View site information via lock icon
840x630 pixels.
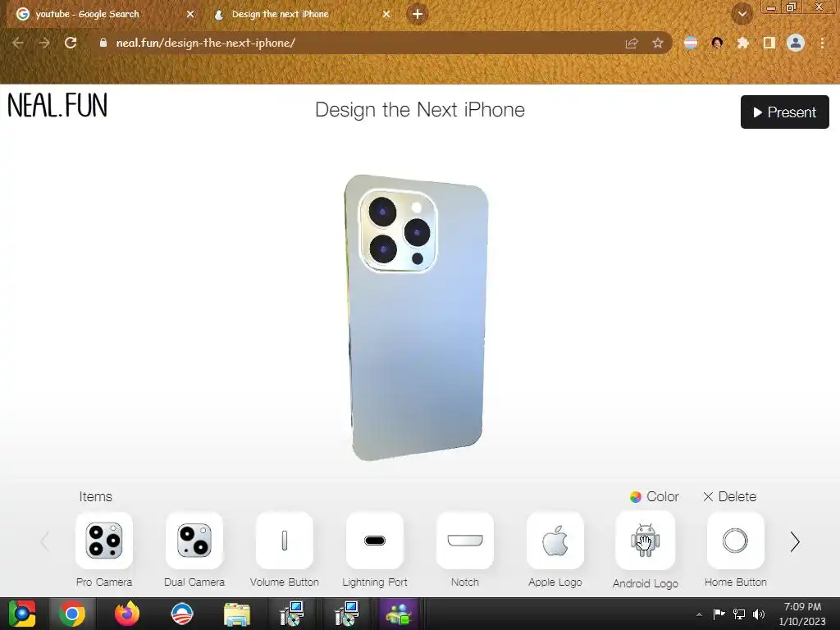(x=103, y=43)
